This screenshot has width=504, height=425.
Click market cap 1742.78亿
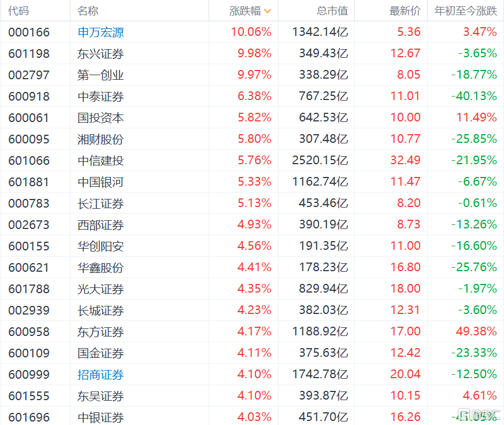[320, 374]
